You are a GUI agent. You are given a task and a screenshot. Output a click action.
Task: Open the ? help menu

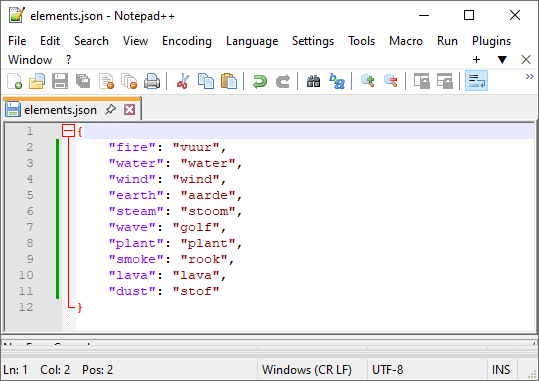point(69,60)
